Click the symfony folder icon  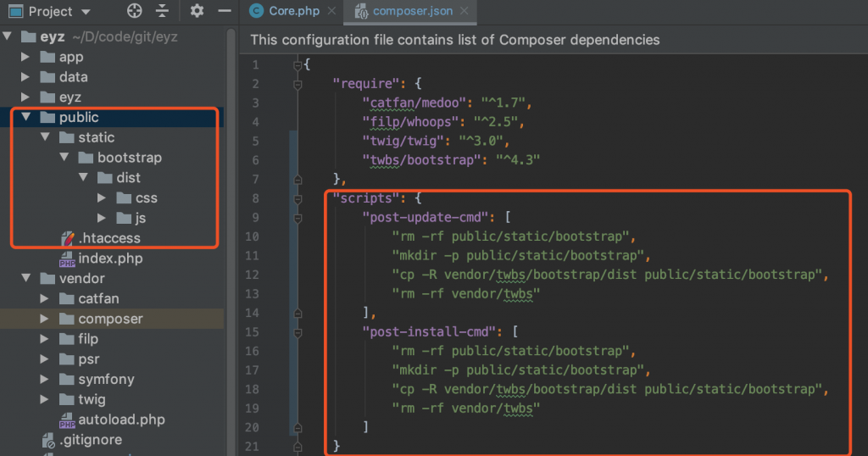coord(67,379)
